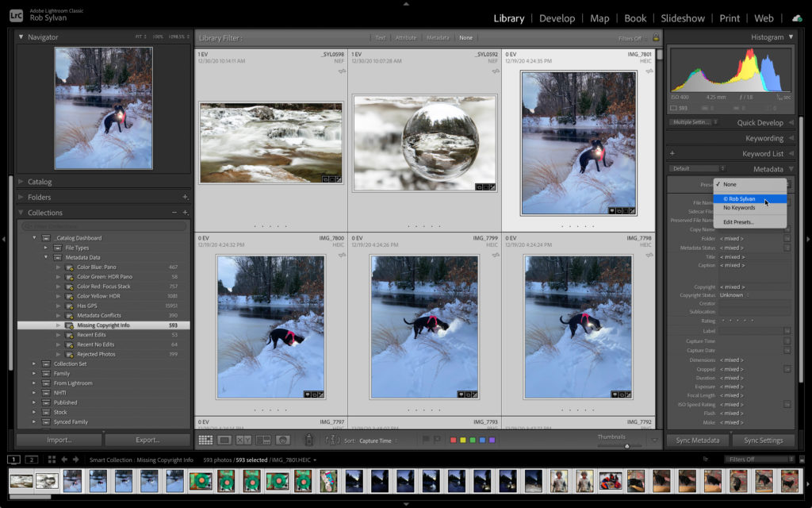Switch to secondary display 2 button
812x508 pixels.
tap(31, 460)
